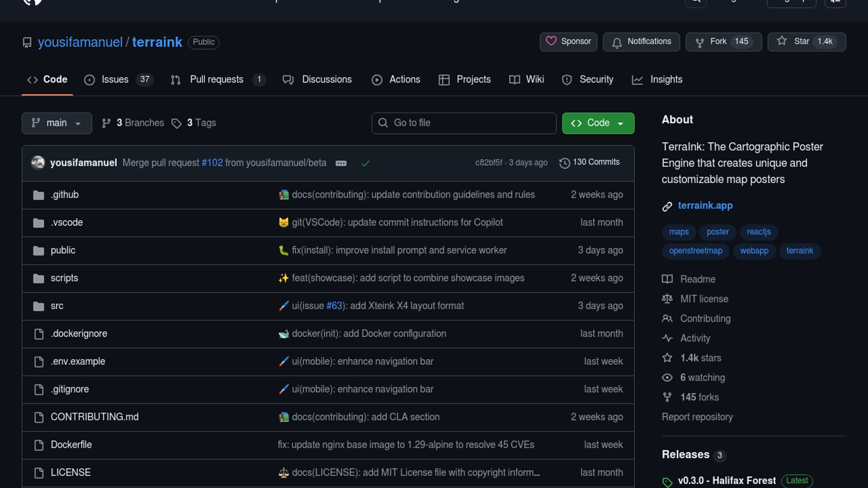The height and width of the screenshot is (488, 868).
Task: Click the 3 Branches icon link
Action: [106, 123]
